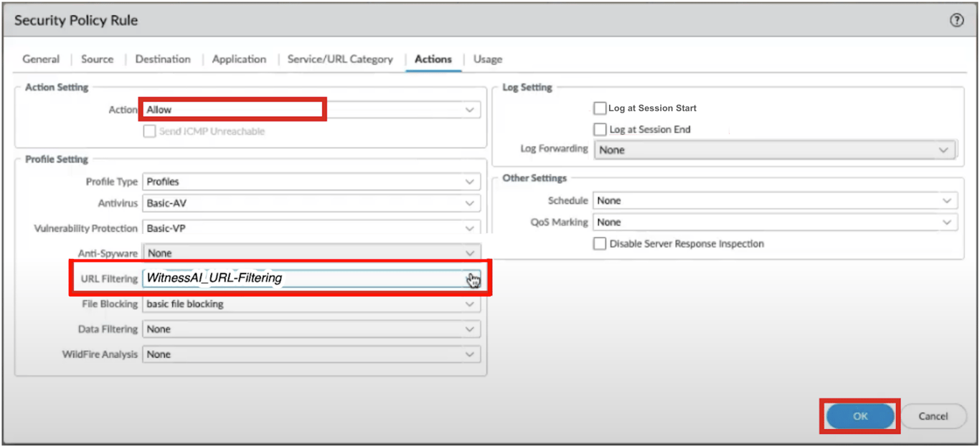Go to the Service/URL Category tab

340,59
